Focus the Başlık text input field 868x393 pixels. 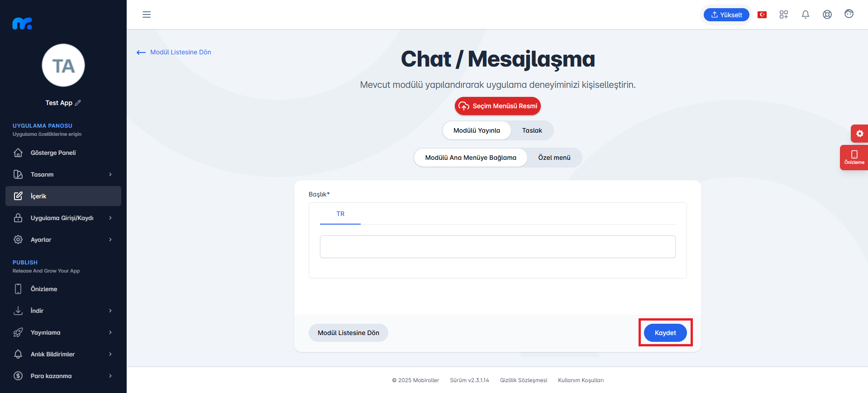pyautogui.click(x=498, y=247)
